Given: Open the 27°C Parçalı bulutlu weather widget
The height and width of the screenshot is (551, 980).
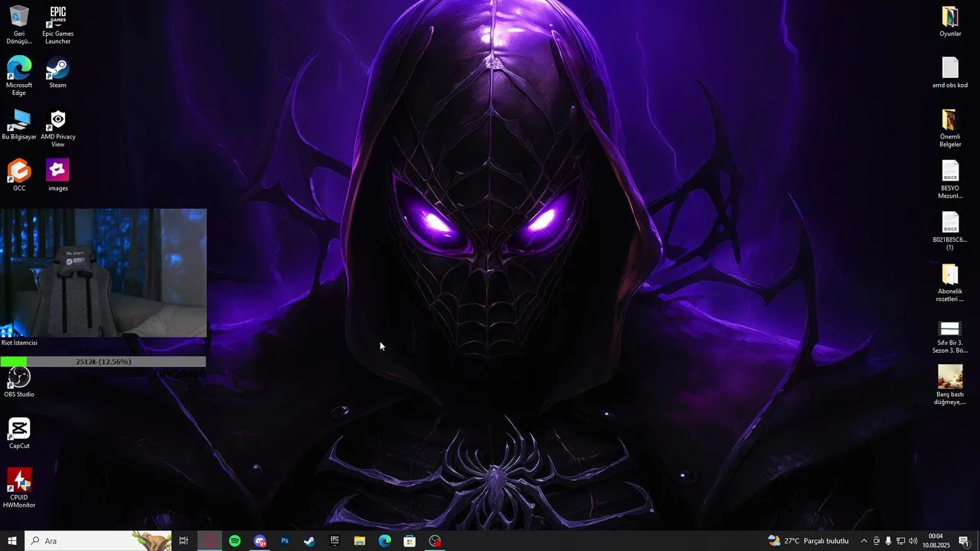Looking at the screenshot, I should [808, 541].
